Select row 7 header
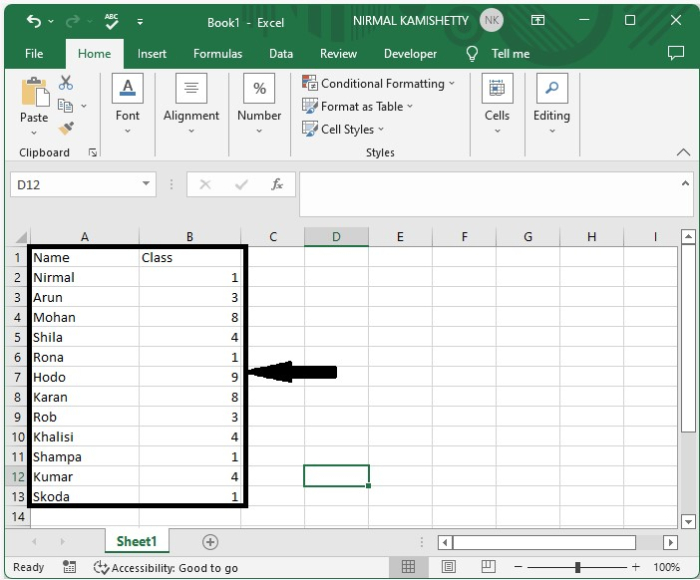700x580 pixels. (x=17, y=377)
